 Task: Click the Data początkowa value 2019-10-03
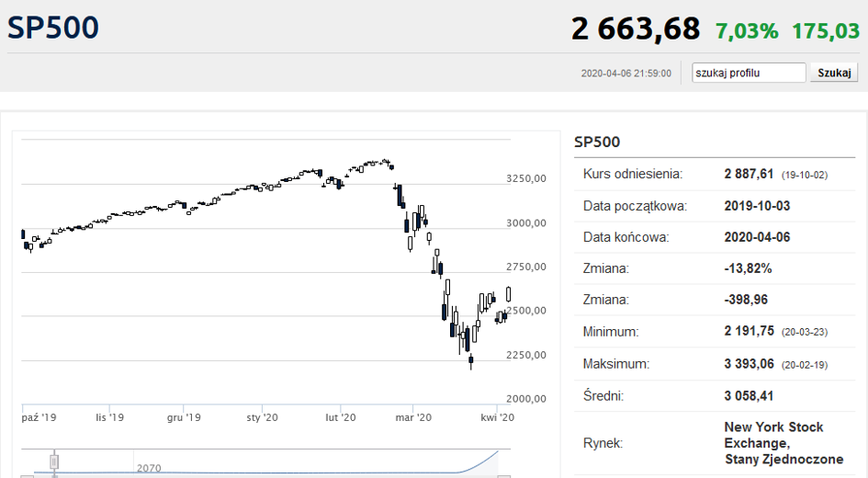point(757,206)
